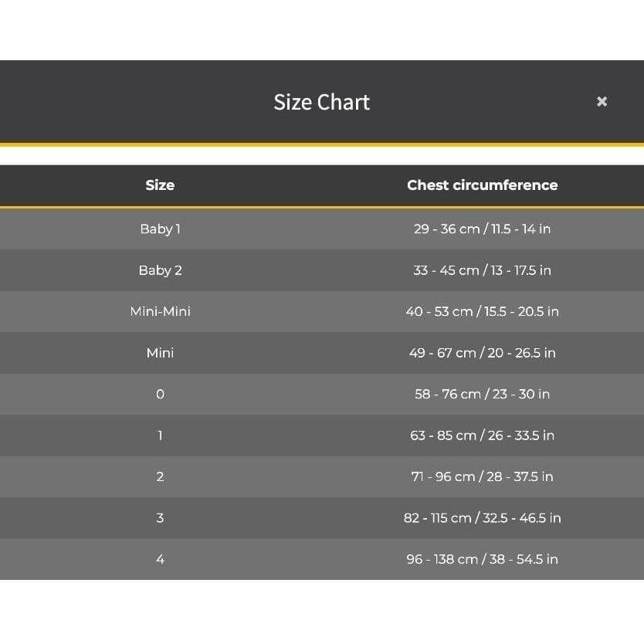This screenshot has width=644, height=644.
Task: Select the Chest circumference column header
Action: (482, 185)
